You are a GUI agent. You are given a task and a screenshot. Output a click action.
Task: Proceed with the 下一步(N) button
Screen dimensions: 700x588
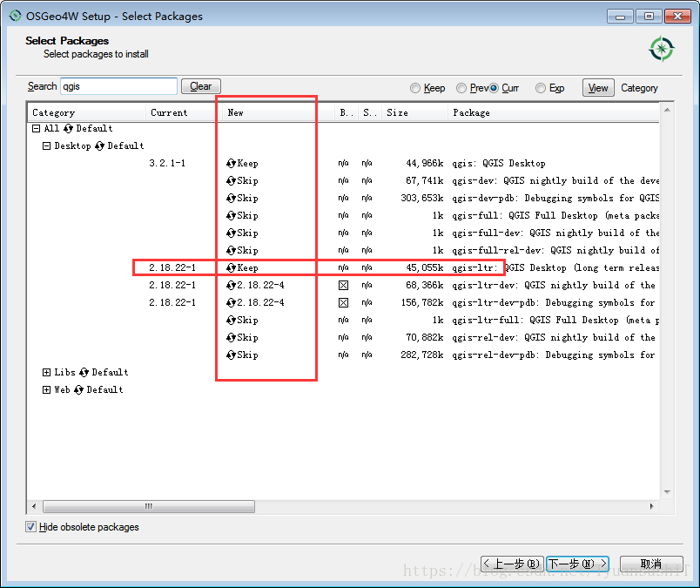pyautogui.click(x=578, y=564)
